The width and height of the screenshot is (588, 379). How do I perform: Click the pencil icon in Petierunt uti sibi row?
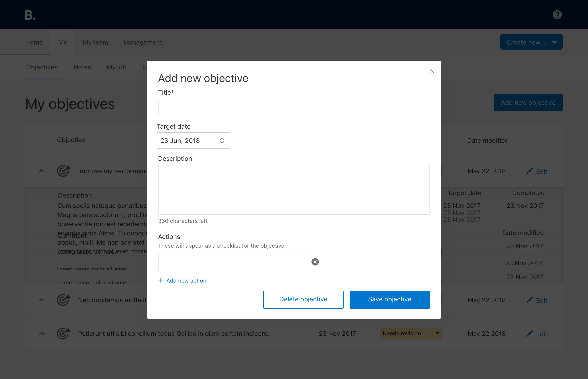pos(529,334)
